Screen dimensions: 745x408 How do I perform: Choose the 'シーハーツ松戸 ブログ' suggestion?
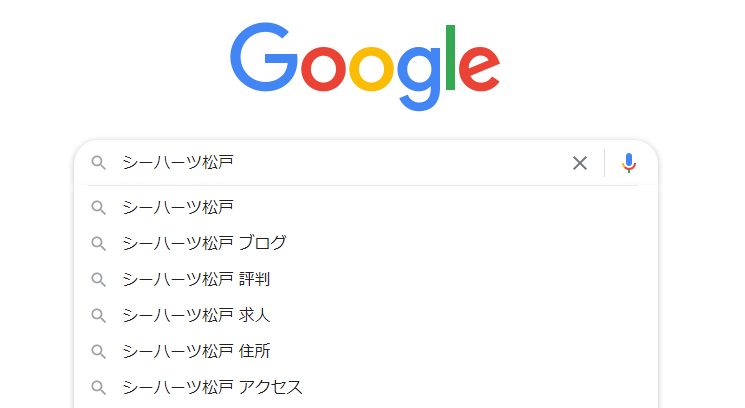204,243
